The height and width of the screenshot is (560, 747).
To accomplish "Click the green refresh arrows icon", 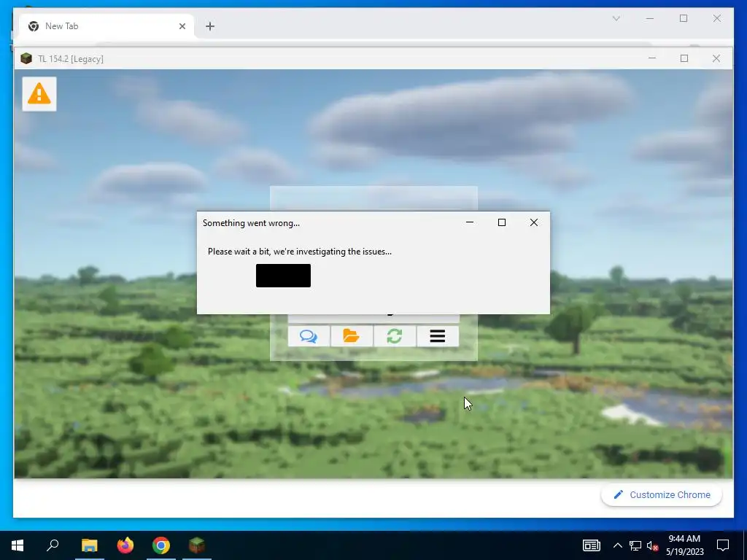I will (395, 336).
